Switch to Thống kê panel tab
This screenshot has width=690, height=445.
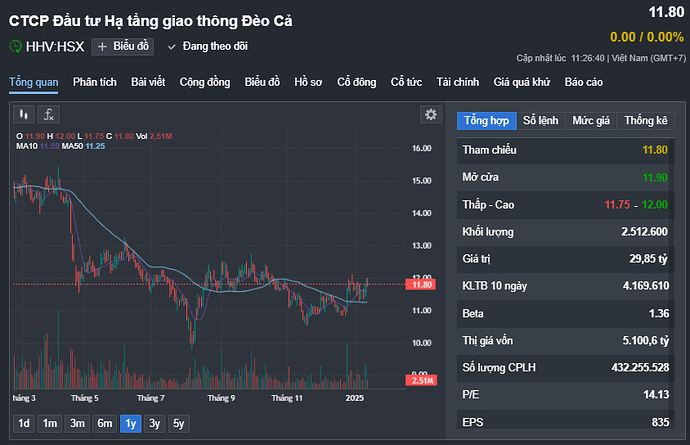coord(645,121)
